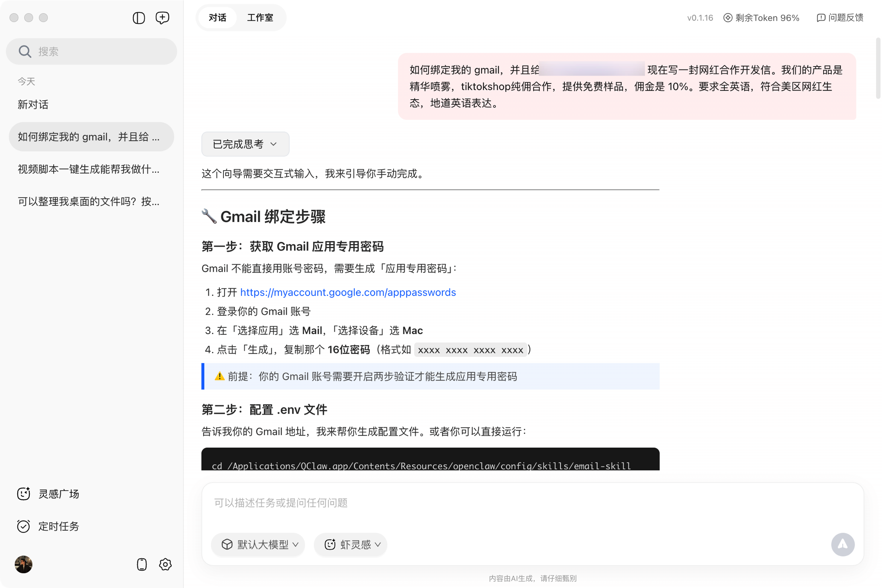Image resolution: width=882 pixels, height=588 pixels.
Task: Click the search magnifier icon
Action: click(25, 51)
